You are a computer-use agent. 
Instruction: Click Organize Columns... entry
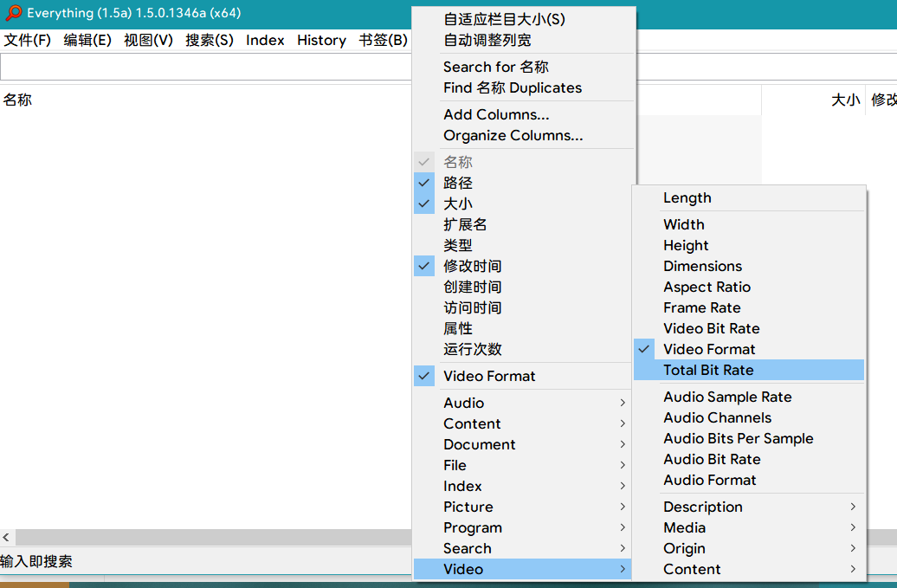513,135
